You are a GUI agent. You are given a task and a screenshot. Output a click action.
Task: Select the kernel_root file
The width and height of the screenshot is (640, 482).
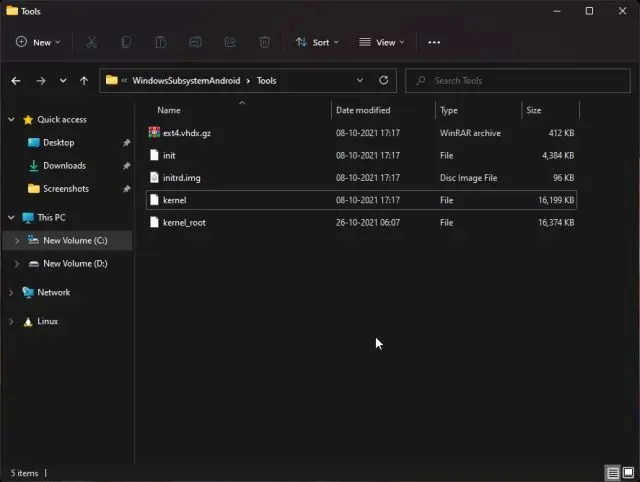(184, 222)
